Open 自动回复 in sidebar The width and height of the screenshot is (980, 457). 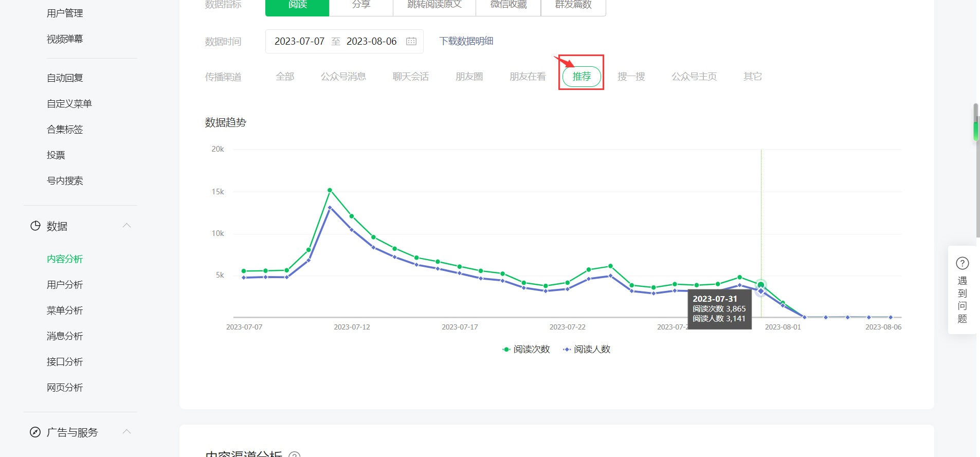(65, 78)
